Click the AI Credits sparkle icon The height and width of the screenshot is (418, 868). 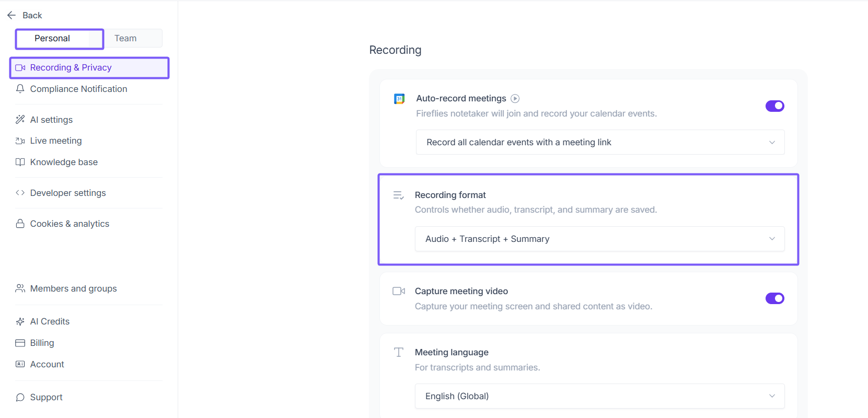point(20,321)
